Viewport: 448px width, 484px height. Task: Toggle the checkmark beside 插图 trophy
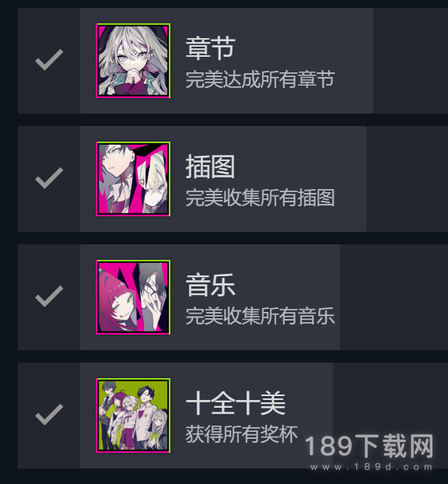49,178
